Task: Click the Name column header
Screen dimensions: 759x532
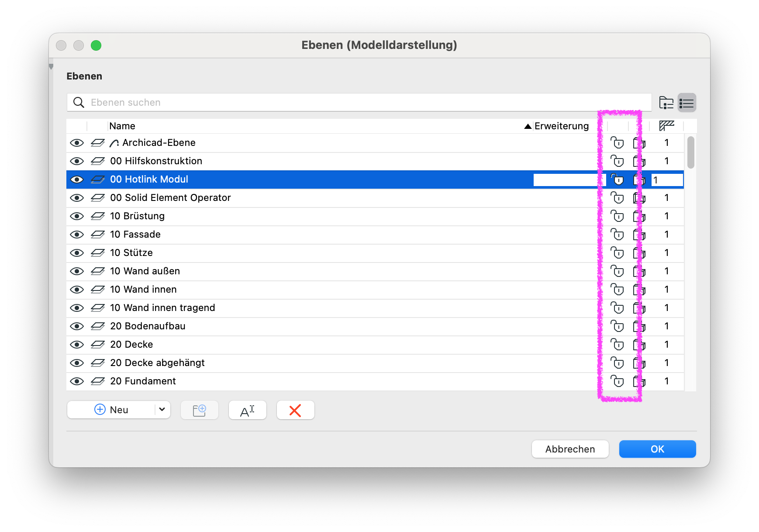Action: [x=122, y=126]
